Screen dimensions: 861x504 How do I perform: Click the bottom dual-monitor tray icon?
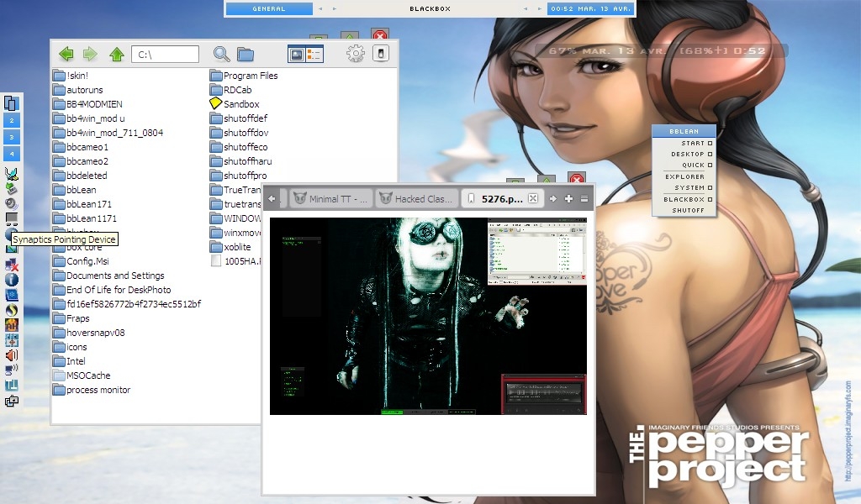[12, 401]
